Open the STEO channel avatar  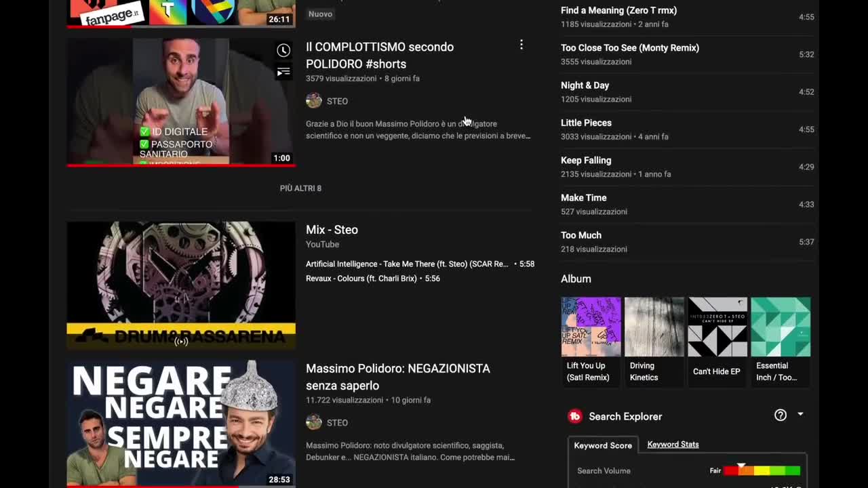pos(313,100)
